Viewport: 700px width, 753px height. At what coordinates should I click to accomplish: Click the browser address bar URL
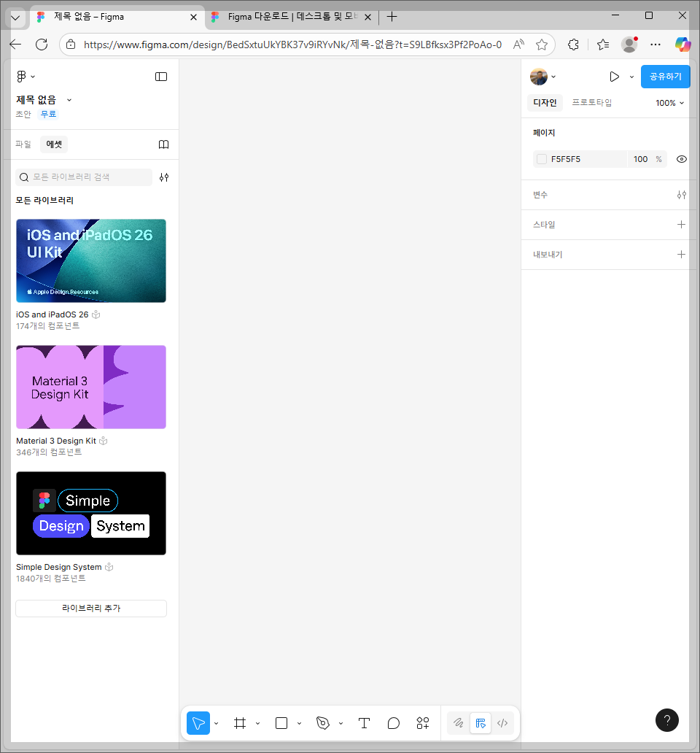point(292,45)
